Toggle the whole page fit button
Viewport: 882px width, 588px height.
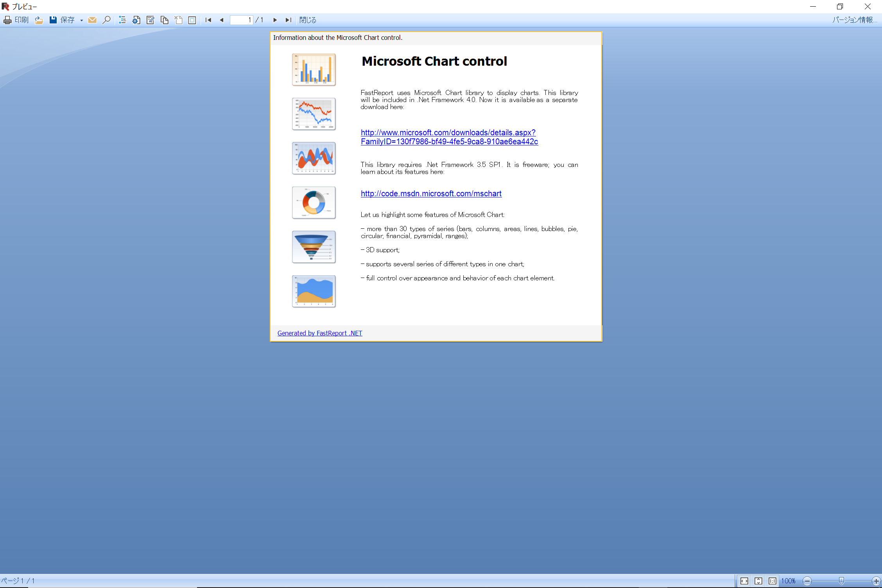[758, 581]
